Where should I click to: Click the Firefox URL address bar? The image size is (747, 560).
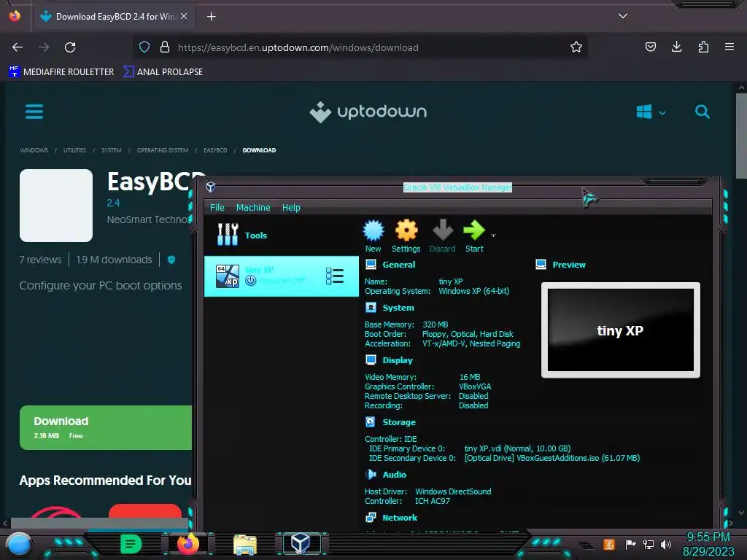coord(360,47)
